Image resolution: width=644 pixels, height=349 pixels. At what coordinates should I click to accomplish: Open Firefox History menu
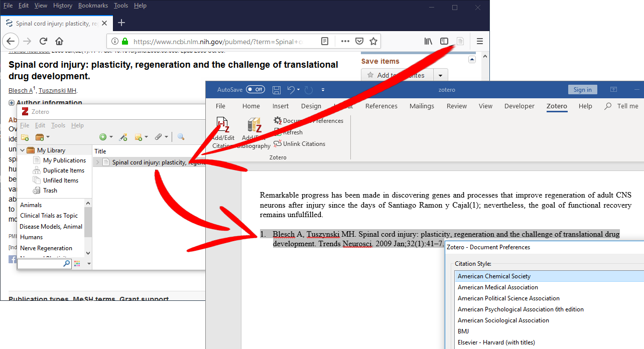pyautogui.click(x=63, y=6)
